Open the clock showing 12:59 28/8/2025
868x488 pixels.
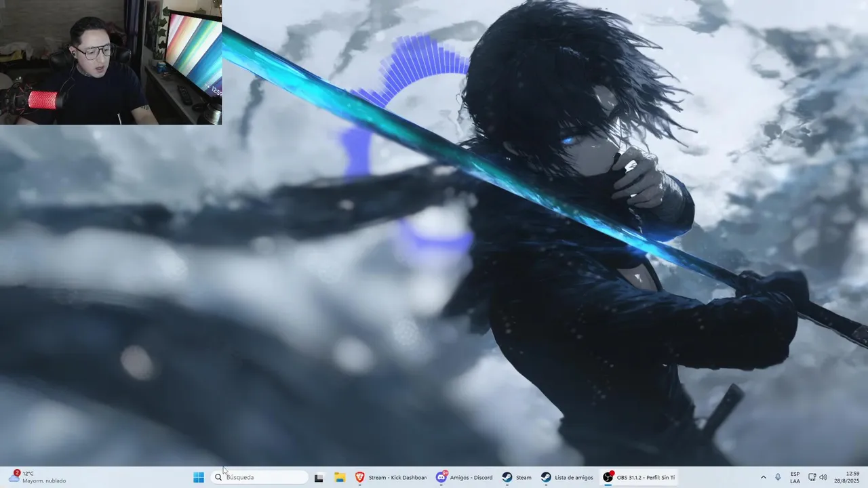tap(848, 477)
